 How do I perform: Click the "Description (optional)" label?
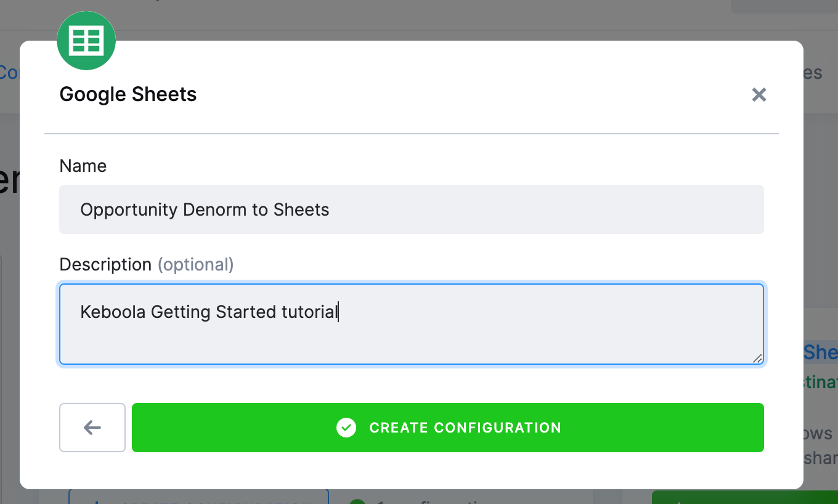tap(147, 264)
